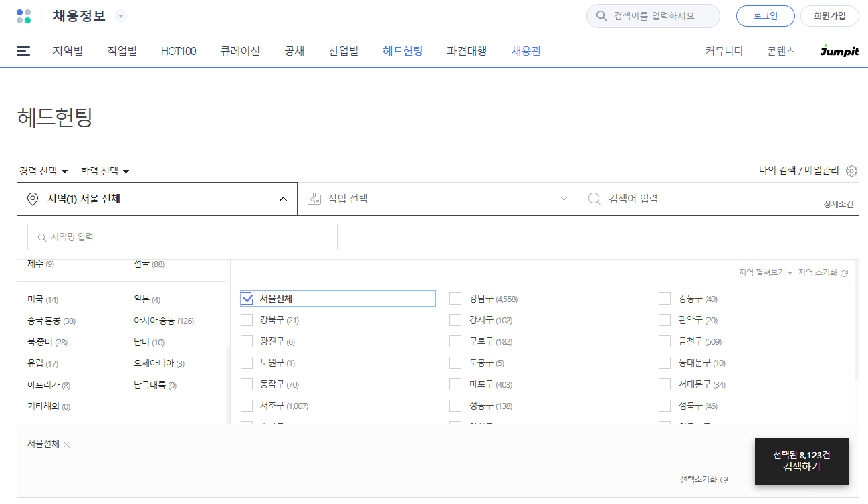Open the 커뮤니티 menu
This screenshot has width=868, height=504.
coord(723,50)
